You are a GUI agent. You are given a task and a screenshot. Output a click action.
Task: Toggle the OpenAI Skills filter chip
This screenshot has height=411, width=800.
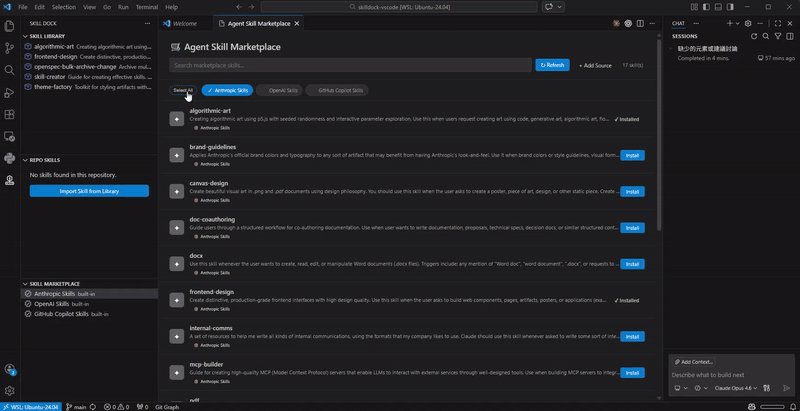click(279, 90)
